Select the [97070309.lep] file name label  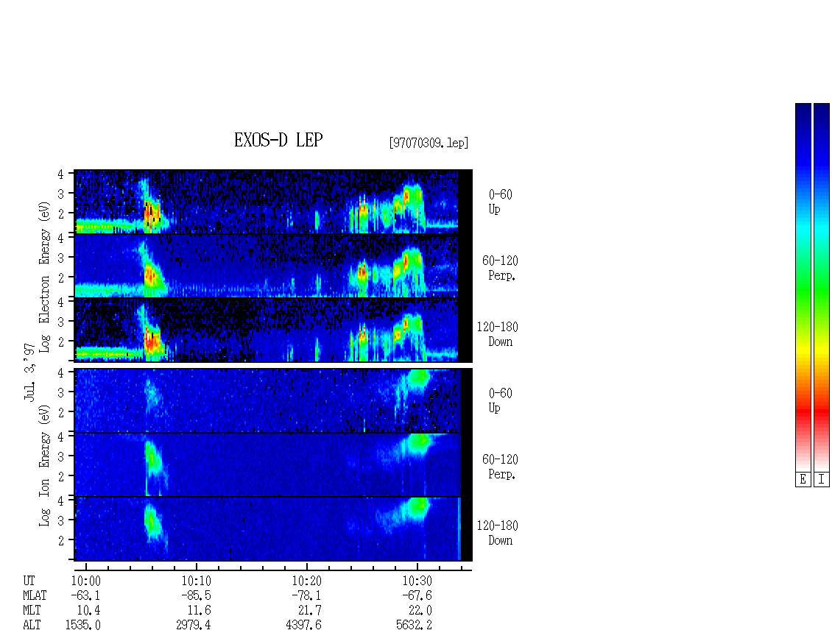(x=429, y=143)
